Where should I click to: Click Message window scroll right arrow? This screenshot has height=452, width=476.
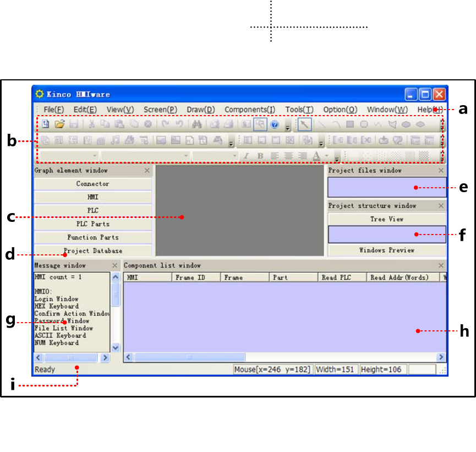(105, 357)
